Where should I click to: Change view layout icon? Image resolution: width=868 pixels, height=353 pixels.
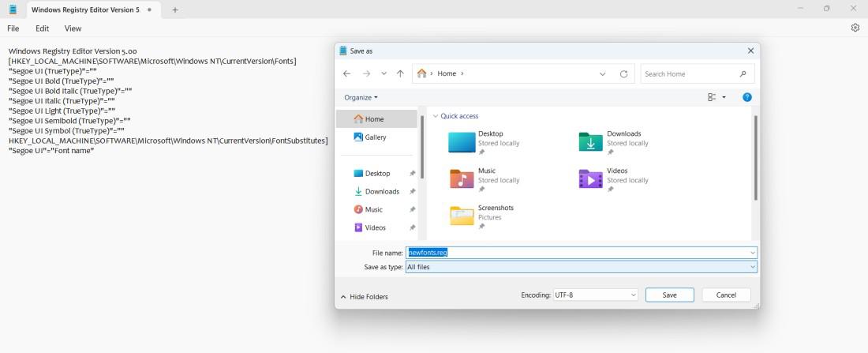coord(712,98)
